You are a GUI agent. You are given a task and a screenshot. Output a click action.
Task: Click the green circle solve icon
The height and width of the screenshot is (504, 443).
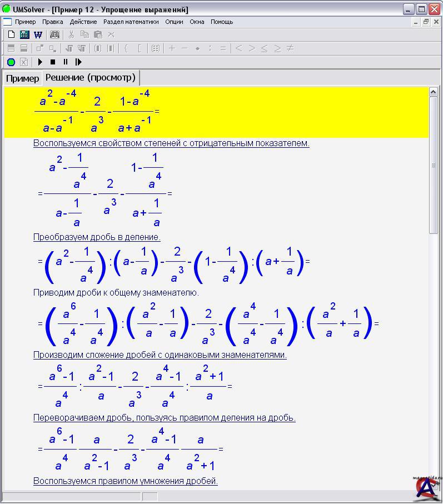[x=11, y=62]
